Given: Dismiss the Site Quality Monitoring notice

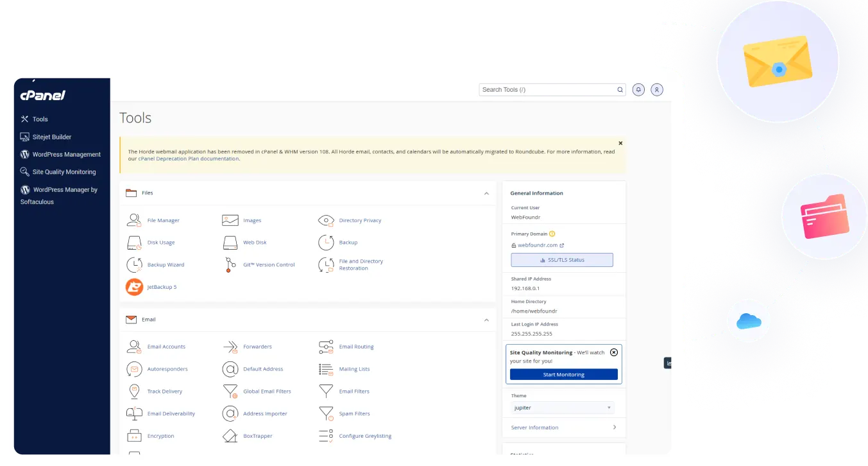Looking at the screenshot, I should [614, 352].
